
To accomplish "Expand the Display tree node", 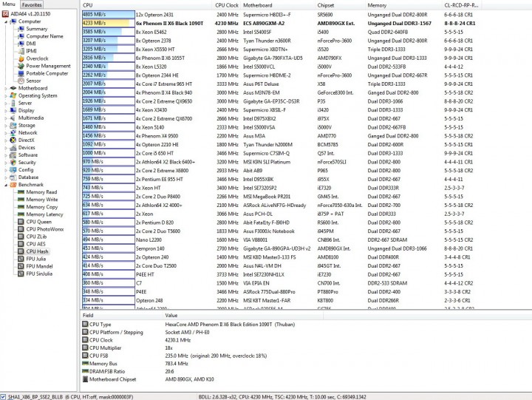I will (x=6, y=111).
